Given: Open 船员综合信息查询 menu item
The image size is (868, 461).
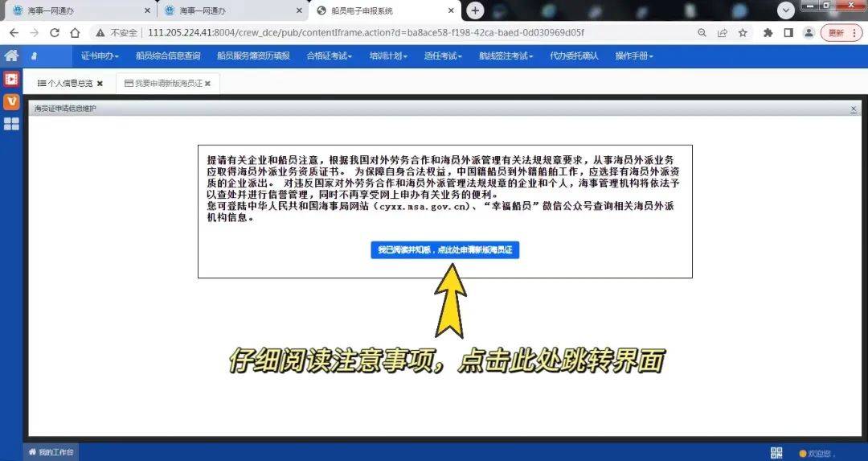Looking at the screenshot, I should tap(168, 56).
